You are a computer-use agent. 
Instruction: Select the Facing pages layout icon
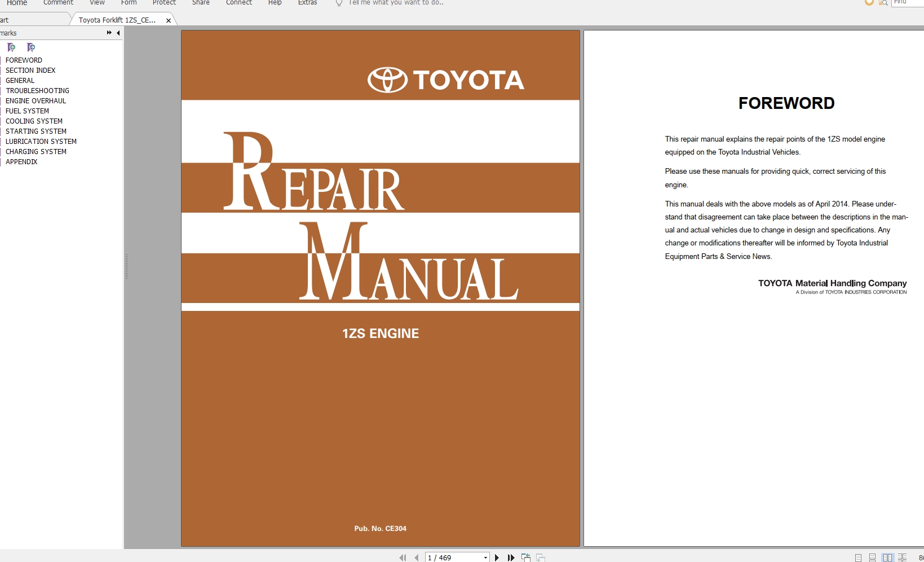pyautogui.click(x=888, y=557)
